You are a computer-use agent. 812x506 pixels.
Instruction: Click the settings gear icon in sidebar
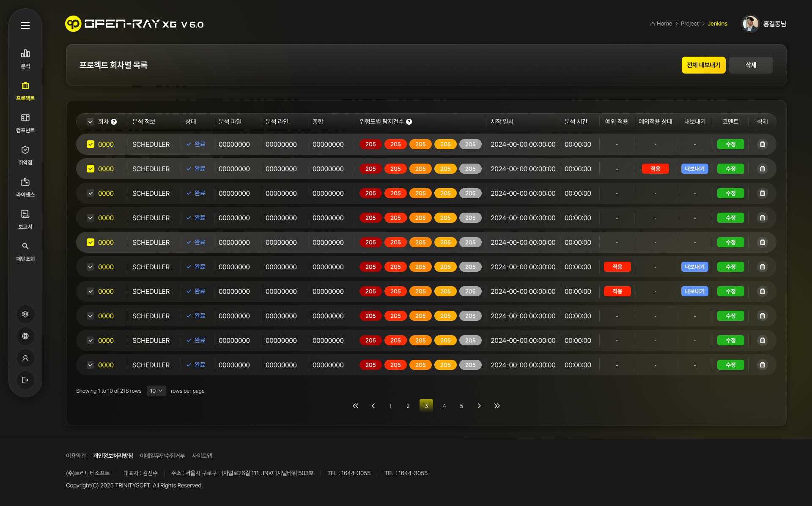pyautogui.click(x=25, y=314)
